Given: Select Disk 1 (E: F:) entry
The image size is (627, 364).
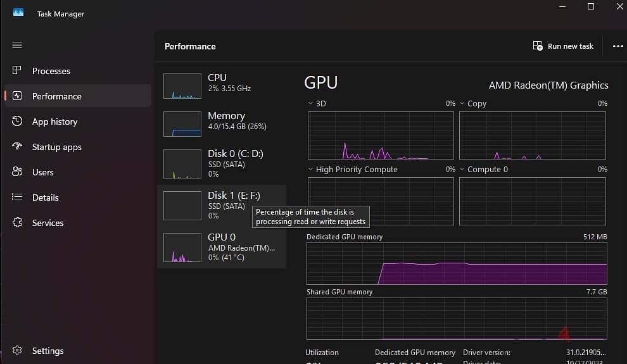Looking at the screenshot, I should click(222, 206).
